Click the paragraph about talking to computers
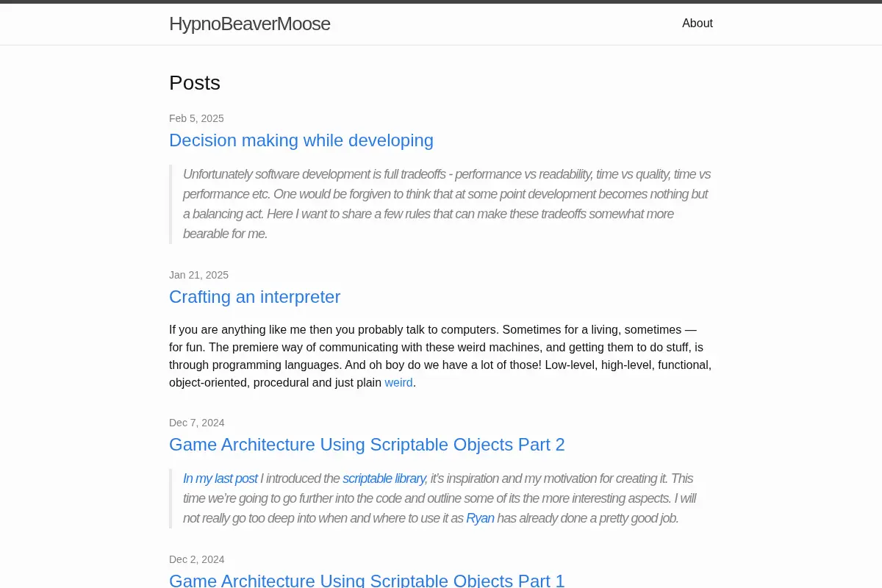Image resolution: width=882 pixels, height=588 pixels. [440, 356]
